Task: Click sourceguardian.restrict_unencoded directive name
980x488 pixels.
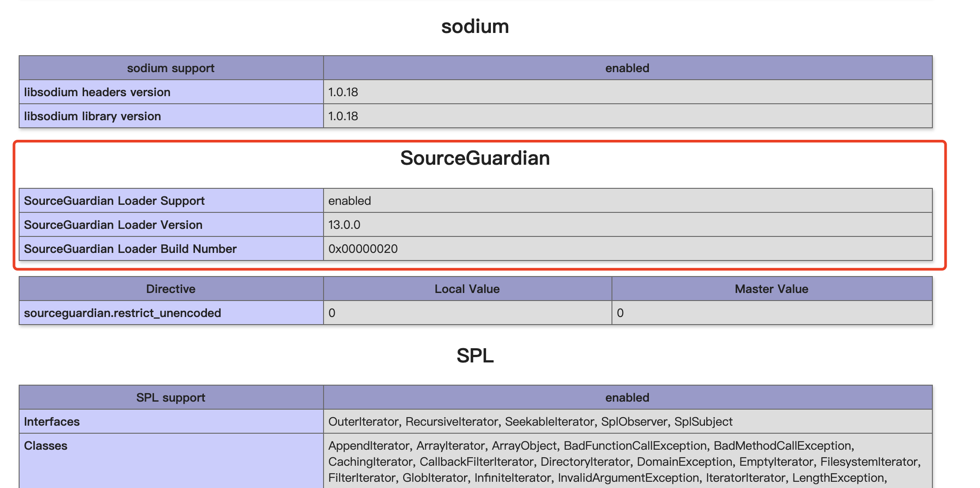Action: [122, 313]
